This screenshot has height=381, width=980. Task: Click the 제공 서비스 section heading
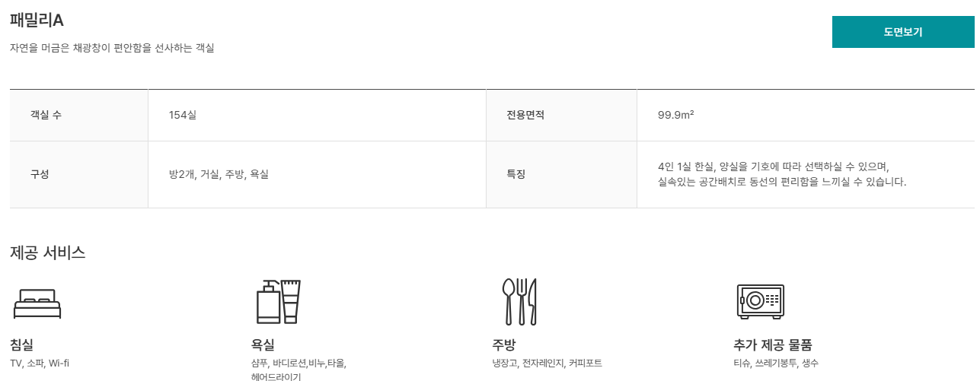[x=47, y=253]
